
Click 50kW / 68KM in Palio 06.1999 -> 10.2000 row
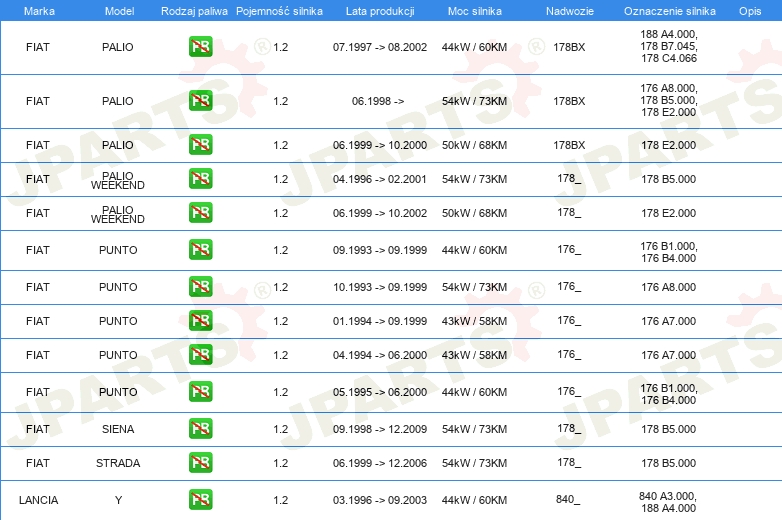[474, 145]
